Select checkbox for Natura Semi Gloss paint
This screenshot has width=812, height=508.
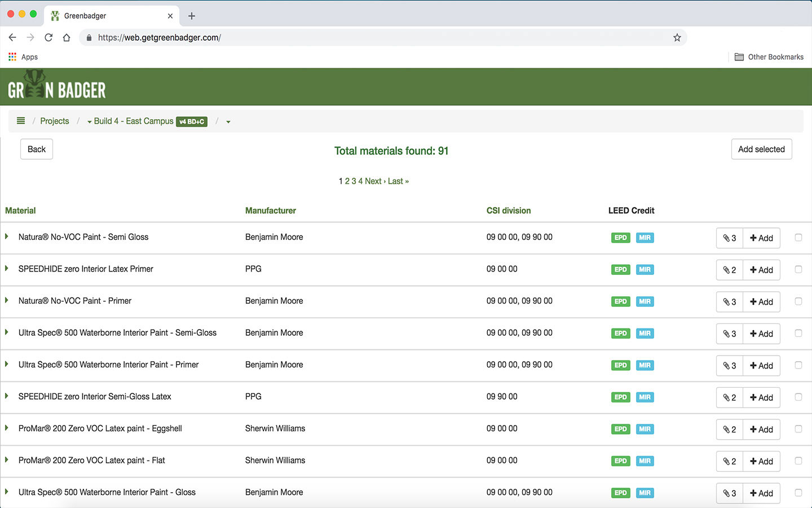pos(798,238)
